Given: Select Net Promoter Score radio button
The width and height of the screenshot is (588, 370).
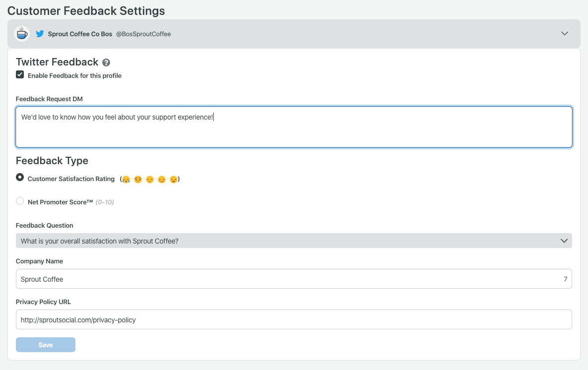Looking at the screenshot, I should (20, 201).
